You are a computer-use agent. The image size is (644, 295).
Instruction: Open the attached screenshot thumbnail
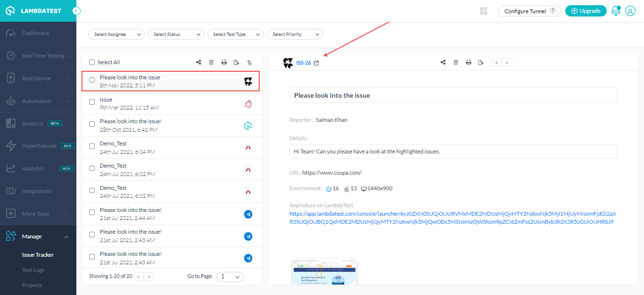(x=324, y=272)
